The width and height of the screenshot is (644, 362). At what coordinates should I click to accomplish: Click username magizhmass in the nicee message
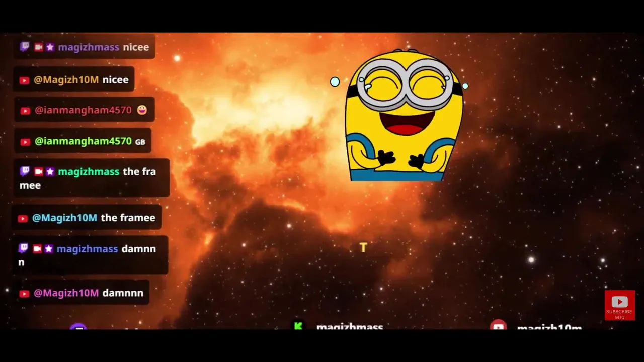tap(89, 47)
